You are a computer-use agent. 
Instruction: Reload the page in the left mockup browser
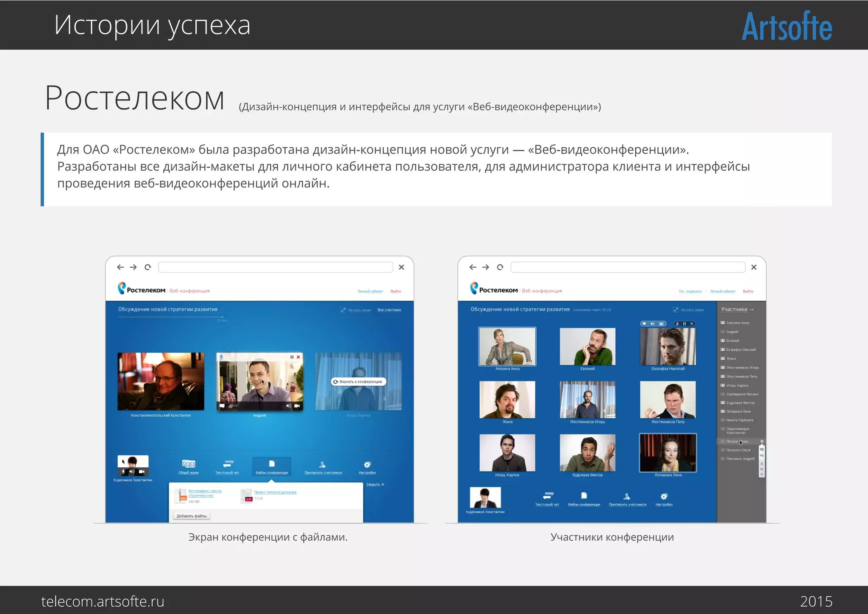(x=147, y=267)
